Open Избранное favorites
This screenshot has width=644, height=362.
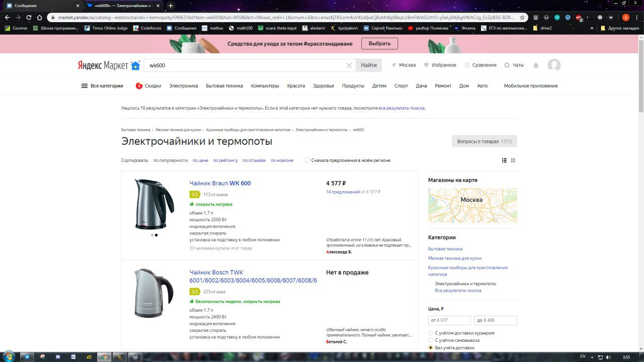click(440, 65)
